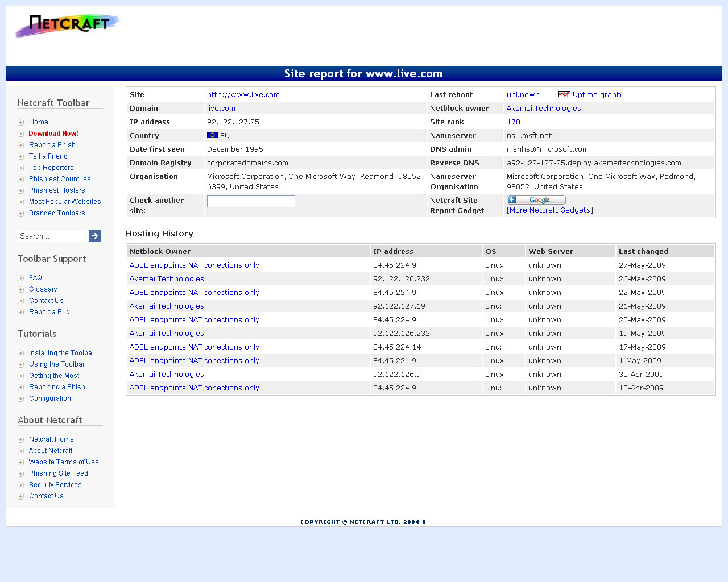Open Report a Phish link

point(52,145)
